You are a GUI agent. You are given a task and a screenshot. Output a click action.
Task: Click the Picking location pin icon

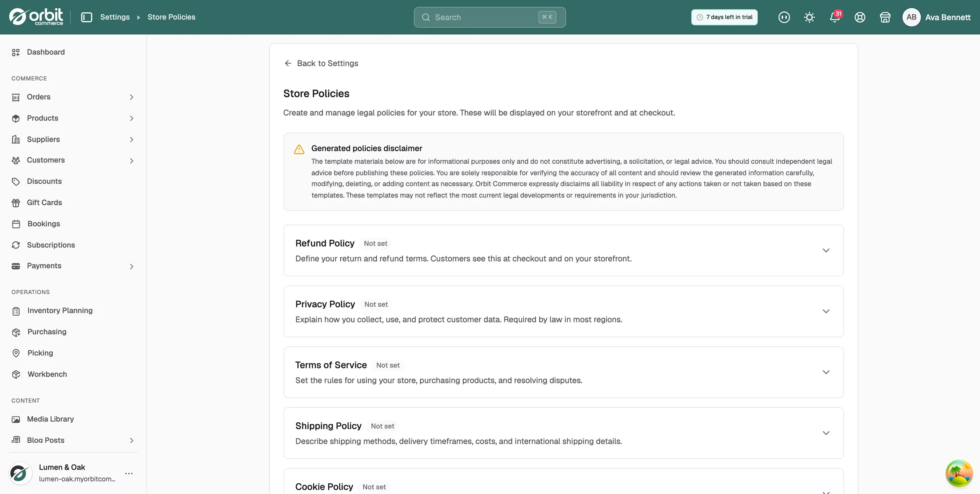[16, 353]
